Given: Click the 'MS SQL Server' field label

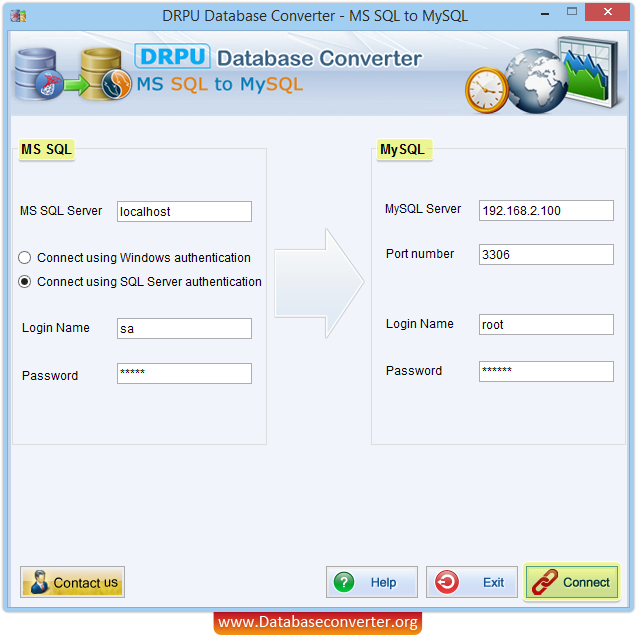Looking at the screenshot, I should click(x=61, y=211).
